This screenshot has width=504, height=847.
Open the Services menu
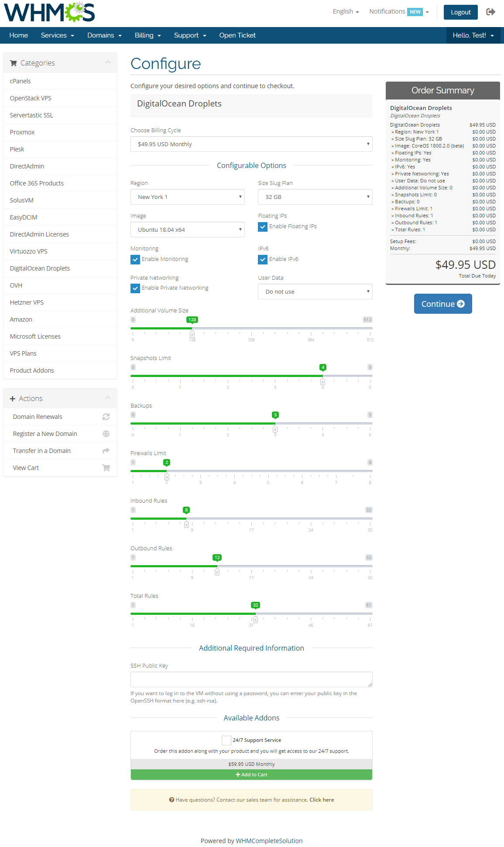point(58,35)
